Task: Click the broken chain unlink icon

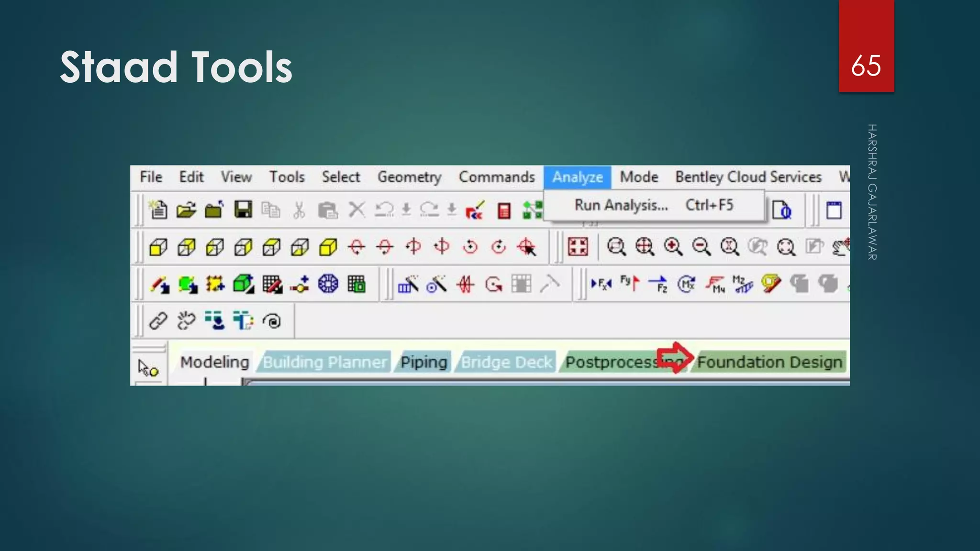Action: click(186, 321)
